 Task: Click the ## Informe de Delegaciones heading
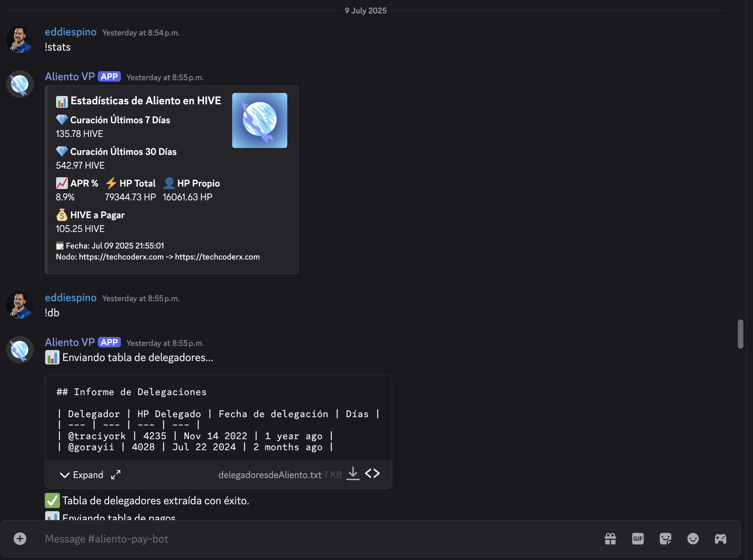click(x=132, y=392)
